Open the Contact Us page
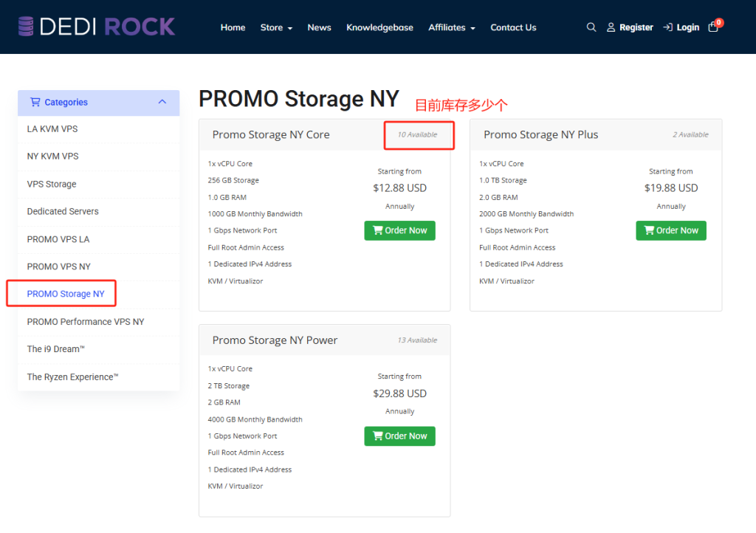Image resolution: width=756 pixels, height=533 pixels. [x=513, y=27]
